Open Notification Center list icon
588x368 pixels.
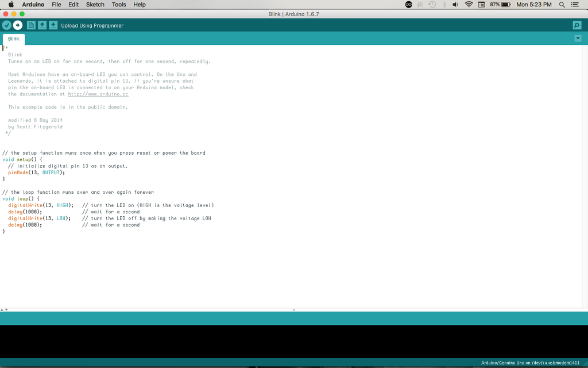575,5
